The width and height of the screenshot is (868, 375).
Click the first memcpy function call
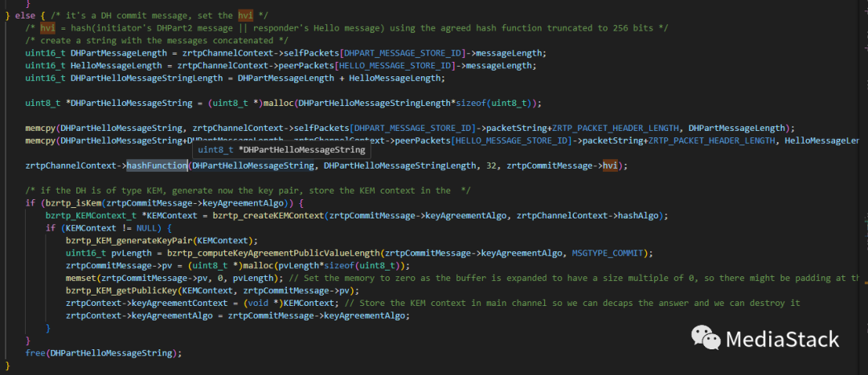pyautogui.click(x=40, y=128)
